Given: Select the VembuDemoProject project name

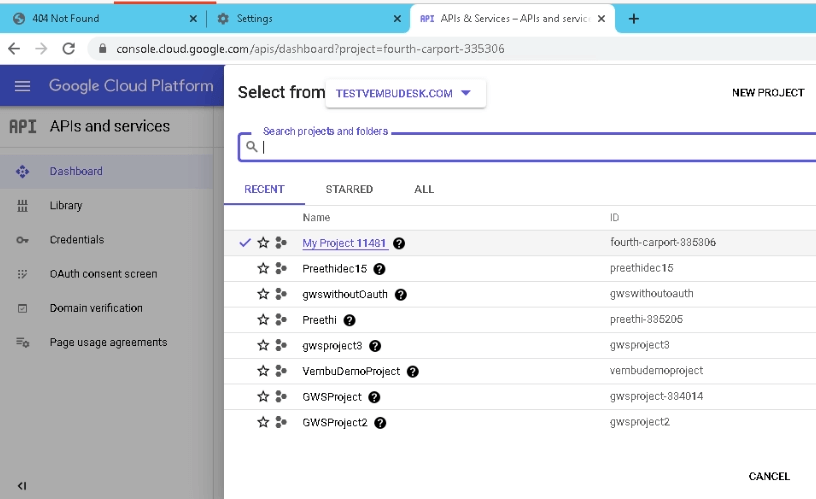Looking at the screenshot, I should [x=351, y=371].
